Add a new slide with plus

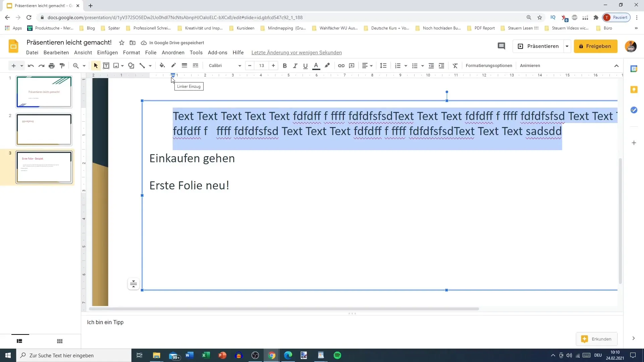[14, 66]
